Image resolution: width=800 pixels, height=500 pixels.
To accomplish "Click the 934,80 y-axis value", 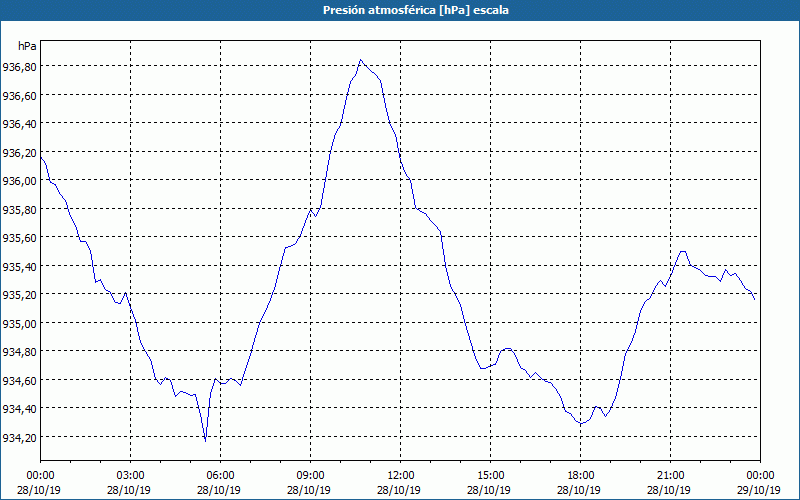I will 19,352.
